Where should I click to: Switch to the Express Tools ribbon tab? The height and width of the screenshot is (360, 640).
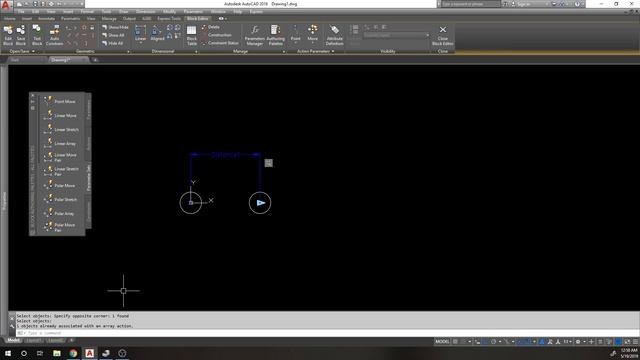pyautogui.click(x=169, y=18)
